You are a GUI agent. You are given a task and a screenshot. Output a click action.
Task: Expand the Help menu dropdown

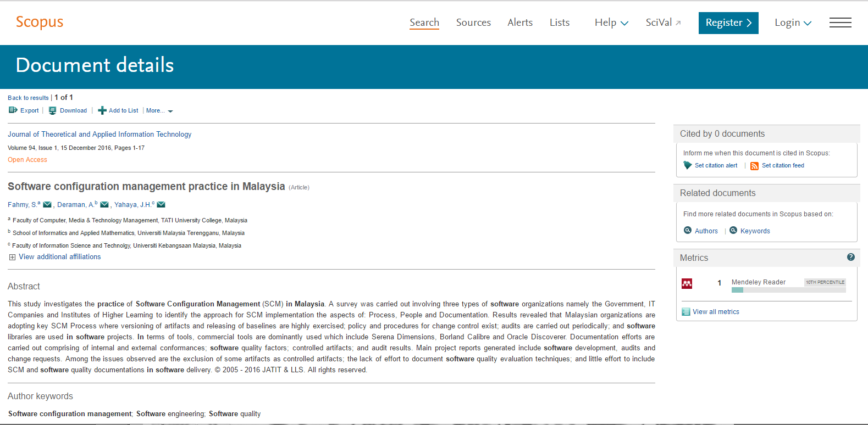click(x=611, y=23)
